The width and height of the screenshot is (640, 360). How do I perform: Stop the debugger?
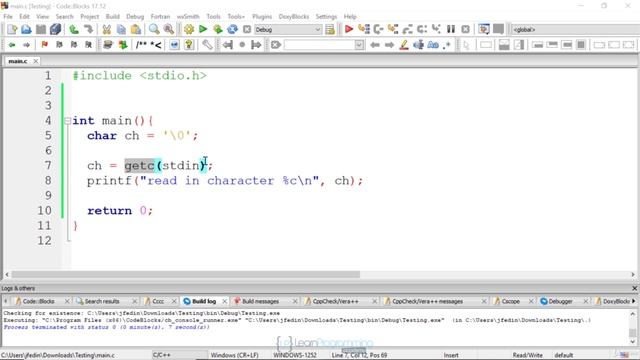point(465,29)
